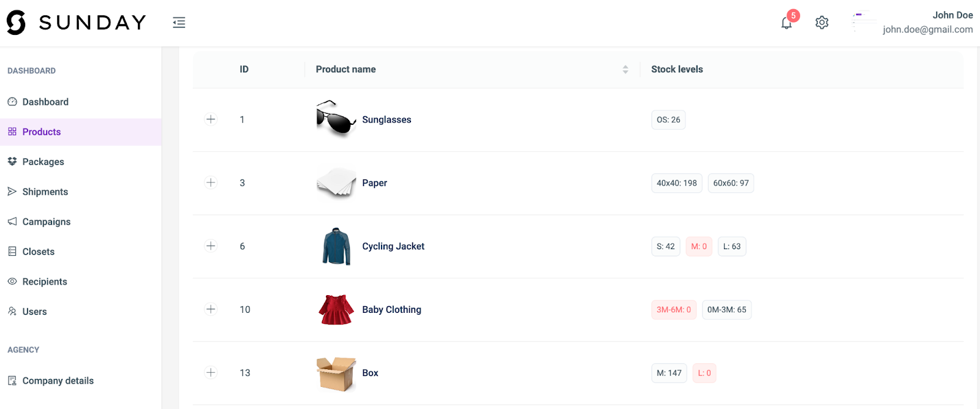Click the Dashboard gauge icon in sidebar
This screenshot has height=409, width=980.
[12, 102]
